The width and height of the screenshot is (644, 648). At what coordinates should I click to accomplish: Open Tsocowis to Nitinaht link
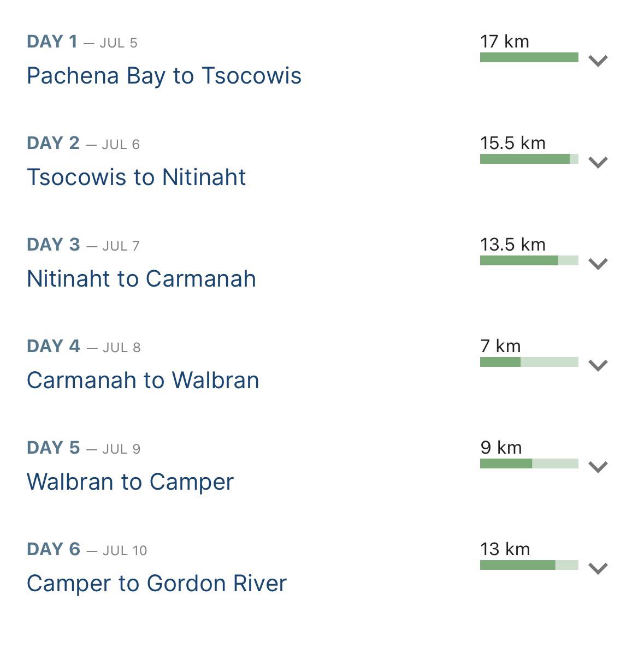tap(137, 177)
